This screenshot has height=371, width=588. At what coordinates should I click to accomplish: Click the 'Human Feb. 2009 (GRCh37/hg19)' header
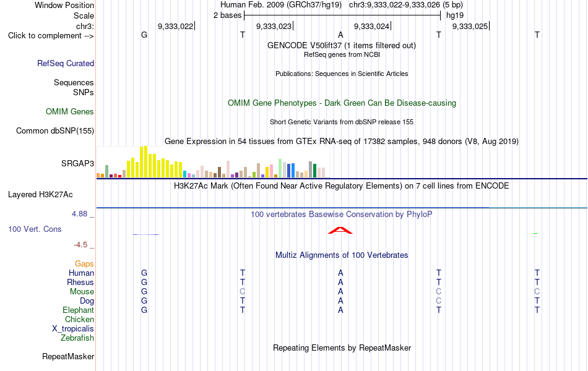[x=281, y=5]
